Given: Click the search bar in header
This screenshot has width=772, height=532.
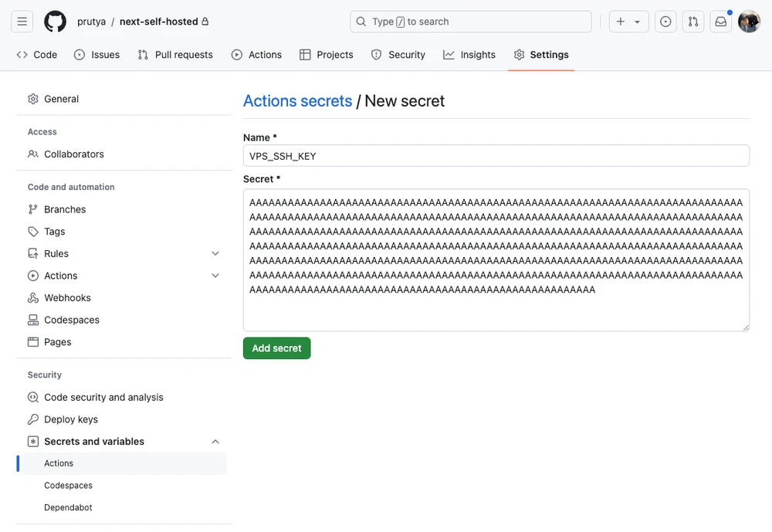Looking at the screenshot, I should tap(470, 22).
